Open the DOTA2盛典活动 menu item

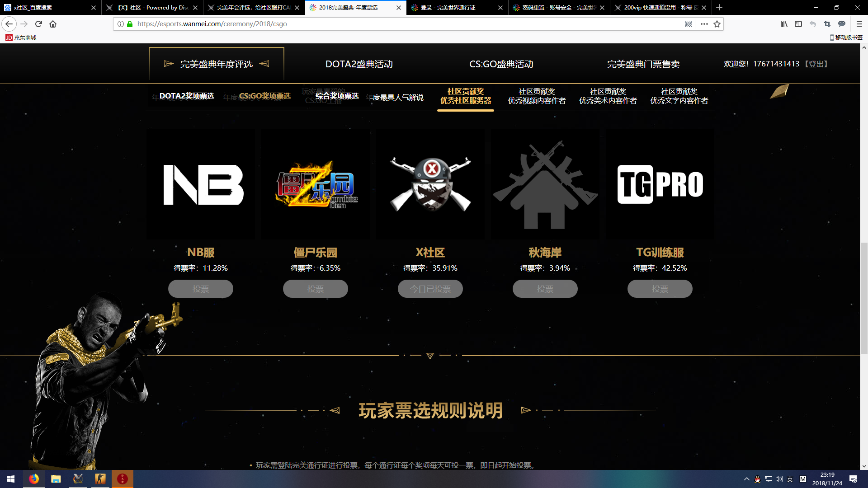pyautogui.click(x=359, y=64)
